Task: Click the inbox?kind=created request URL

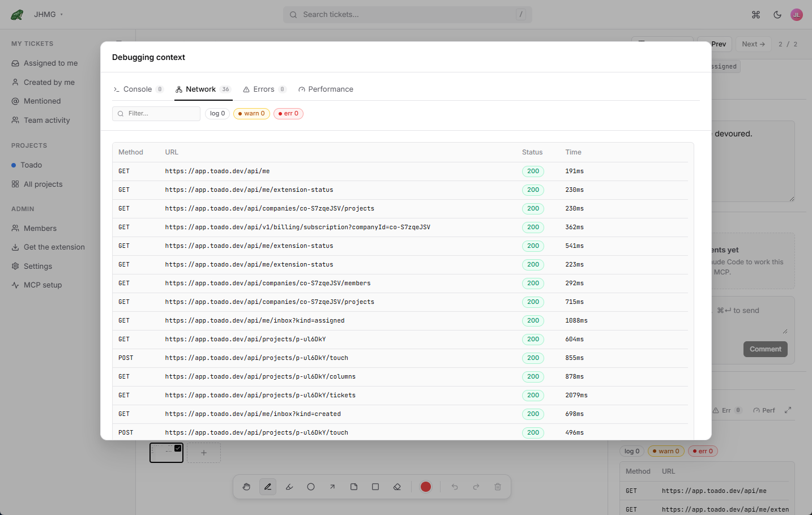Action: 253,414
